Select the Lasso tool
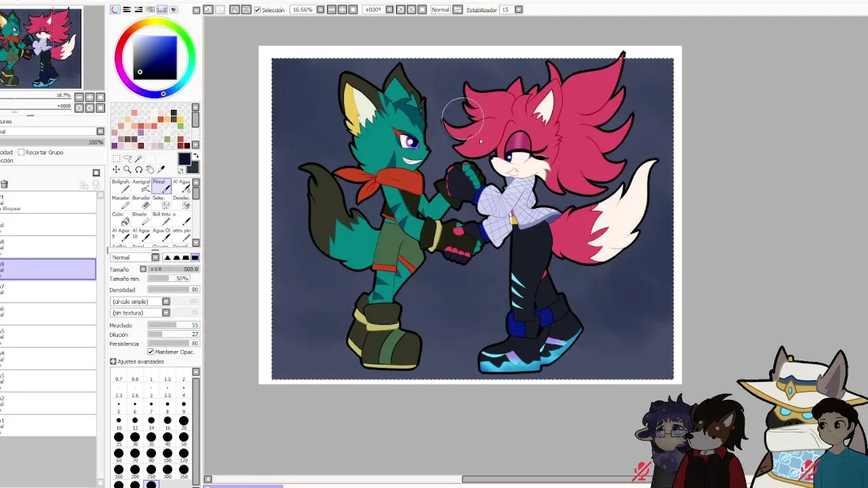The width and height of the screenshot is (868, 488). pos(127,159)
